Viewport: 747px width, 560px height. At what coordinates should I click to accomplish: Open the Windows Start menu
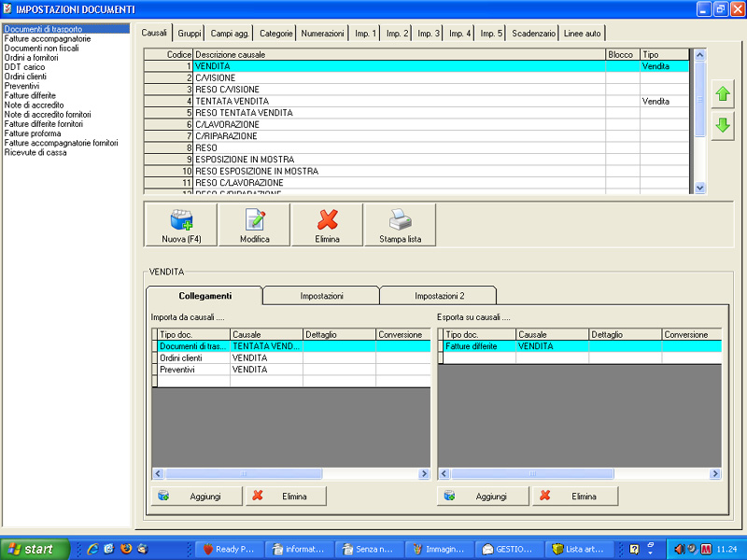click(35, 549)
